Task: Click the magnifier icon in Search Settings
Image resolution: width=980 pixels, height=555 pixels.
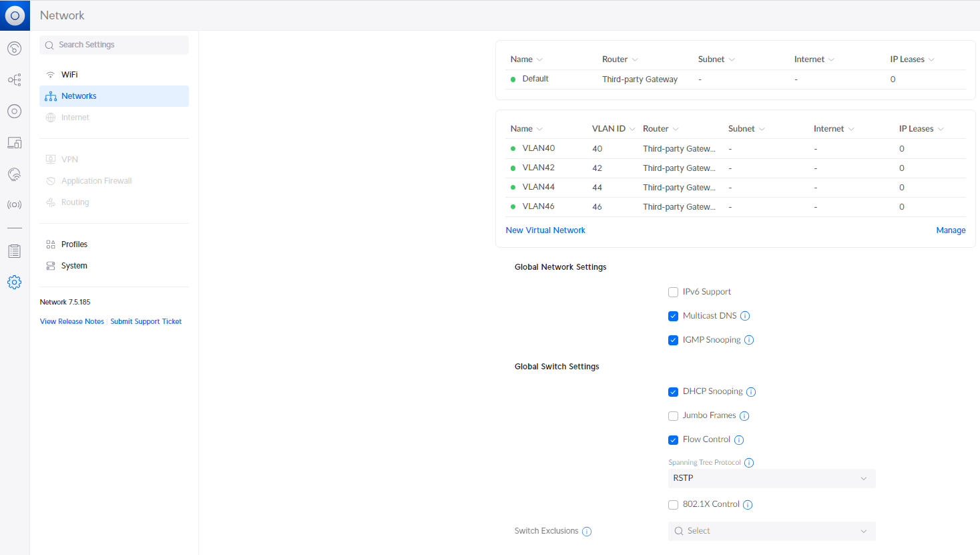Action: (x=49, y=45)
